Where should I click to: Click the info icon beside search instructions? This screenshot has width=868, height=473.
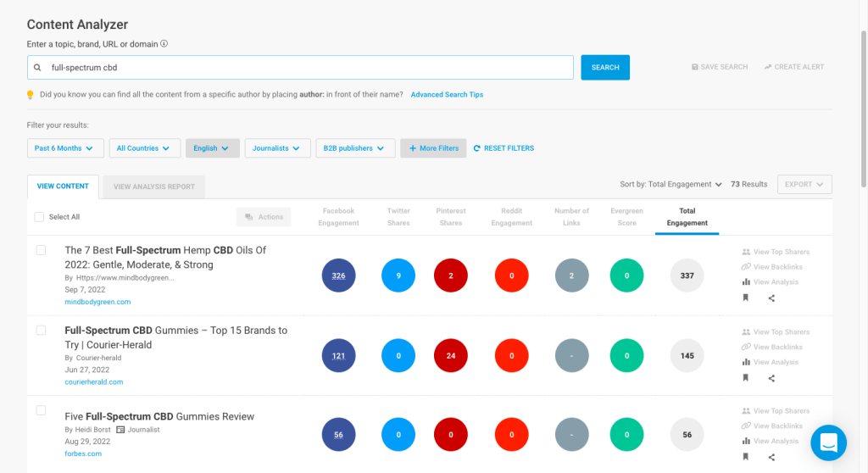164,43
